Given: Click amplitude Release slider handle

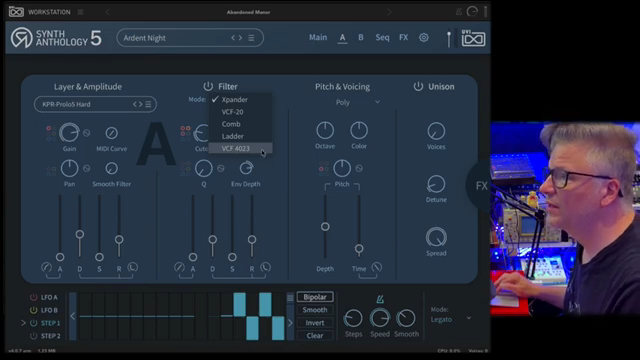Looking at the screenshot, I should (x=119, y=240).
